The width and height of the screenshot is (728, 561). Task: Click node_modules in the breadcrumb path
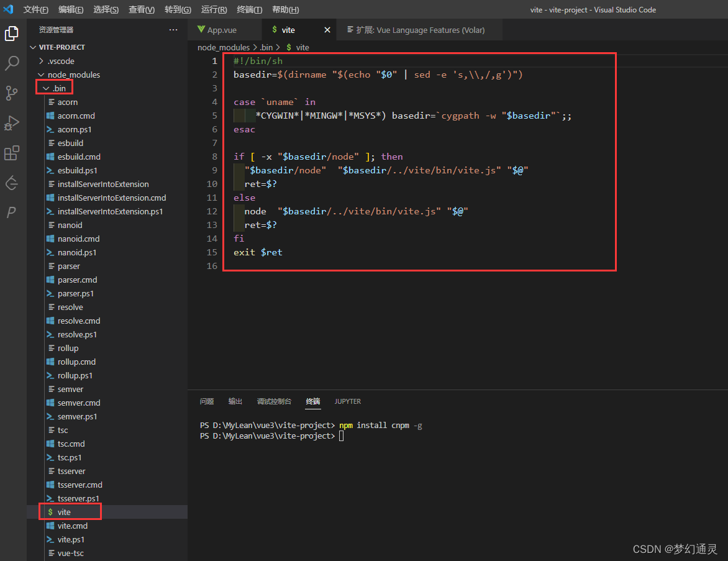223,47
